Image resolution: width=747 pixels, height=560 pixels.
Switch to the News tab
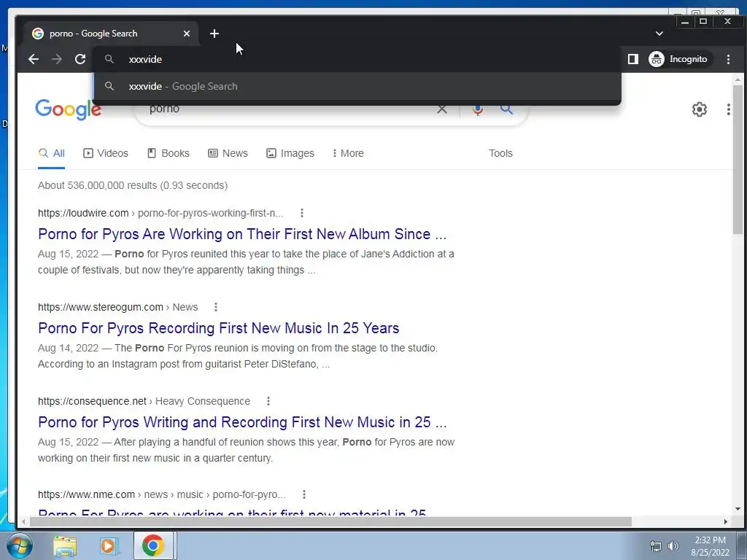228,153
